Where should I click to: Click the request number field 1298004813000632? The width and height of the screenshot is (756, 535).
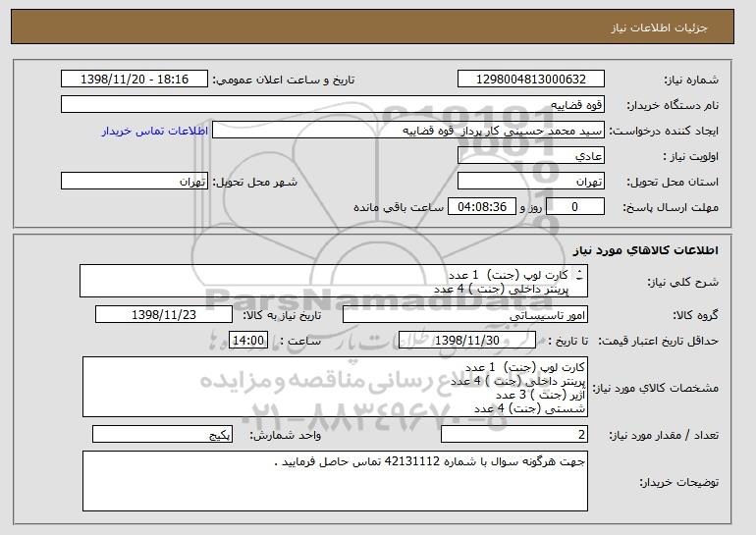pyautogui.click(x=531, y=80)
